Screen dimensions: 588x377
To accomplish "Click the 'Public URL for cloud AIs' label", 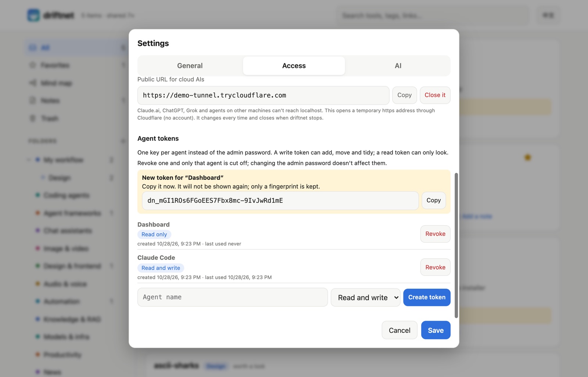I will 171,79.
